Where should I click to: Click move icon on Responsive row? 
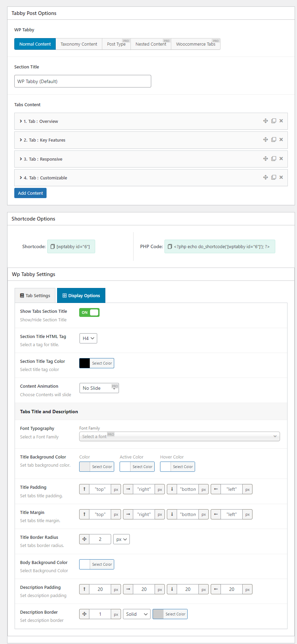266,159
